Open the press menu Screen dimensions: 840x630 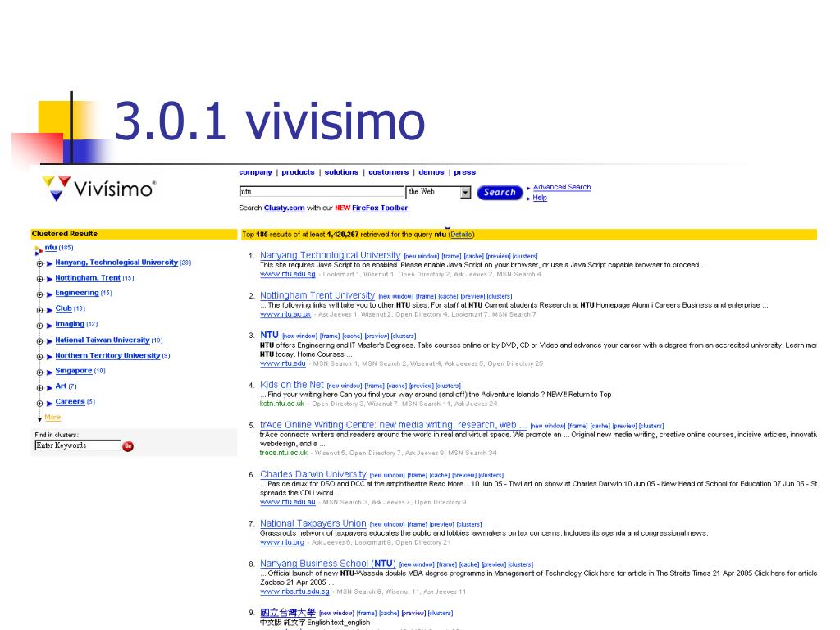point(465,172)
